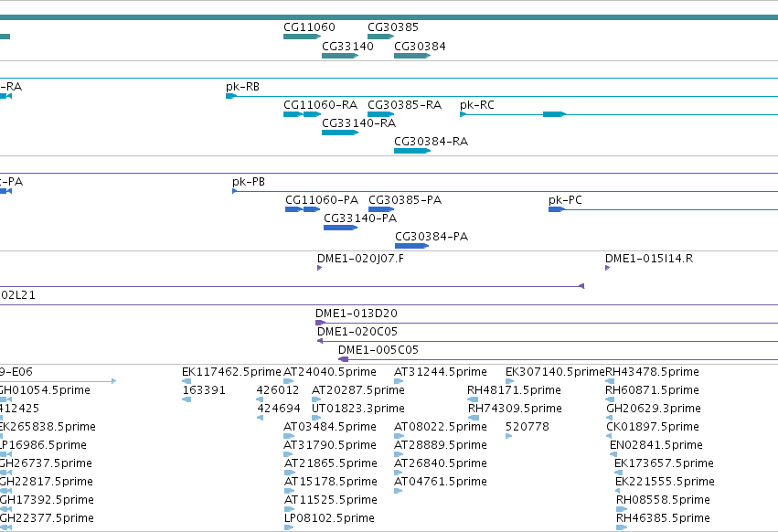The width and height of the screenshot is (778, 532).
Task: Select EST AT26840.5prime
Action: 399,473
